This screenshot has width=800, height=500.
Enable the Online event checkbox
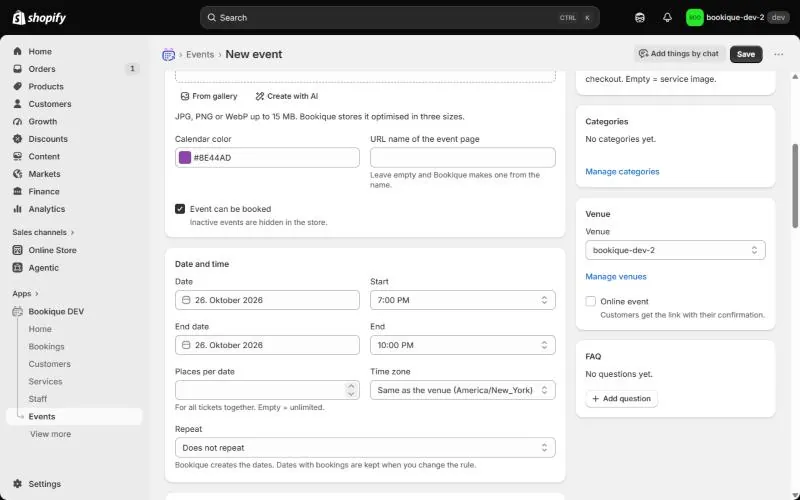(x=590, y=301)
